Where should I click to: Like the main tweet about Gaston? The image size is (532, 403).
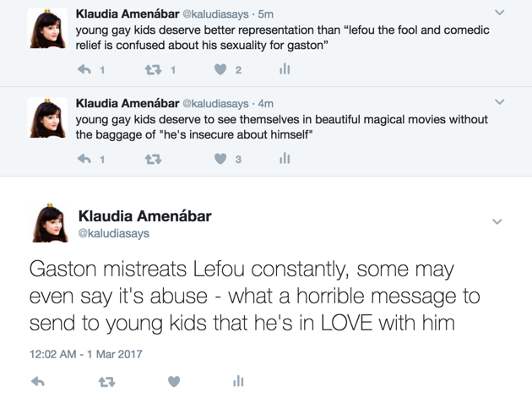[174, 382]
